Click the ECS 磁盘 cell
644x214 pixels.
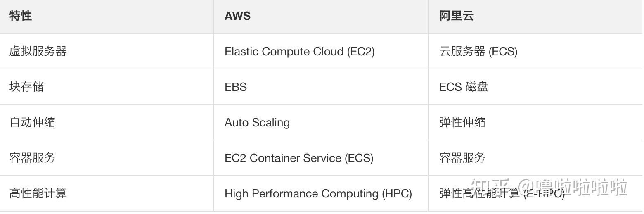[464, 87]
